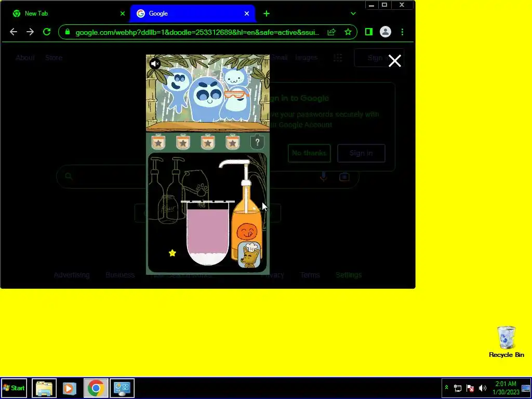This screenshot has height=399, width=532.
Task: Share this page icon
Action: pos(331,32)
